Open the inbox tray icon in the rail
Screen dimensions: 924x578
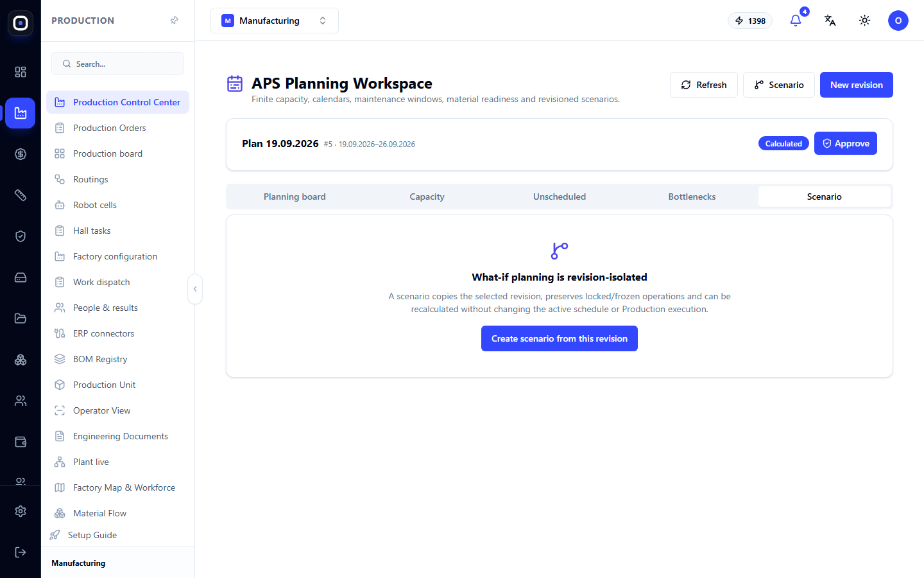(x=21, y=277)
